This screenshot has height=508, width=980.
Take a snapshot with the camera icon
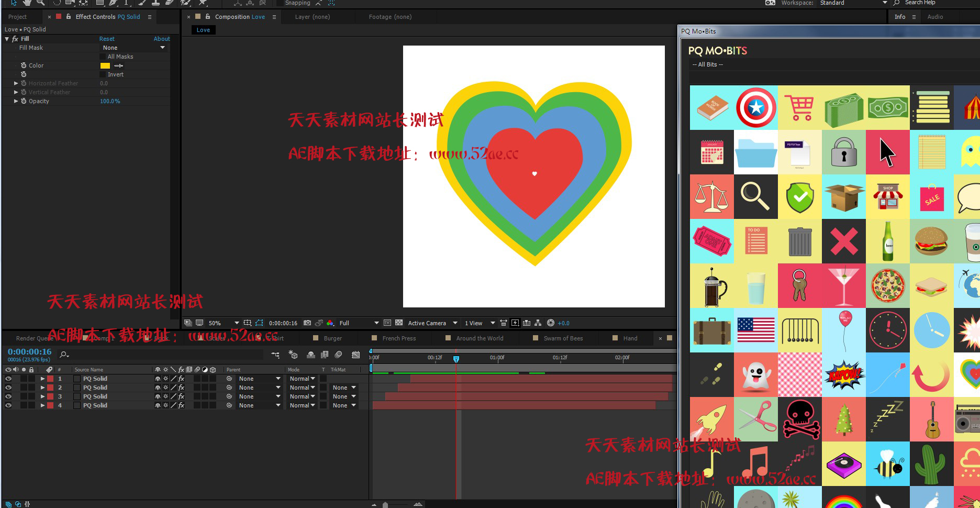307,323
